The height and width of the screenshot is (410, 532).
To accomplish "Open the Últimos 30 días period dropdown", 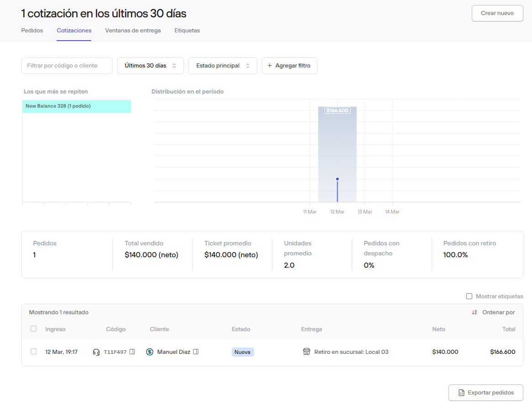I will [x=150, y=66].
